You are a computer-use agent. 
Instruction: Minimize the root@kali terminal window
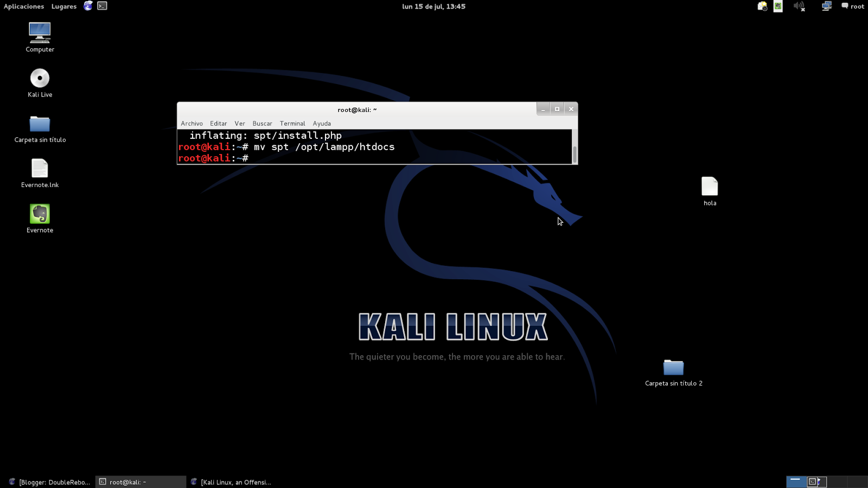543,109
